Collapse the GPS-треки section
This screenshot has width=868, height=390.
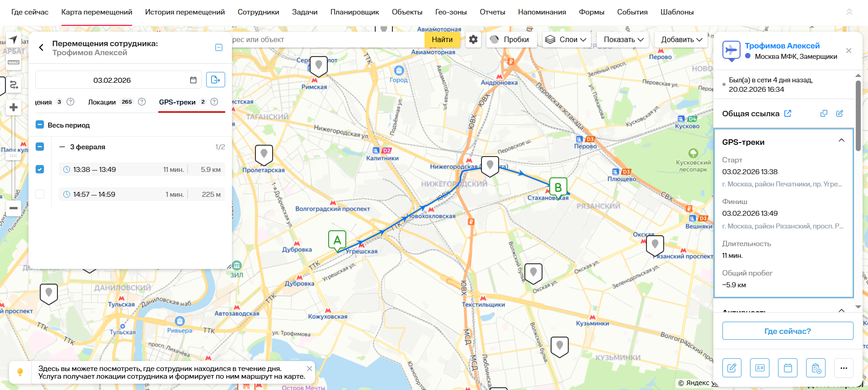(x=841, y=141)
